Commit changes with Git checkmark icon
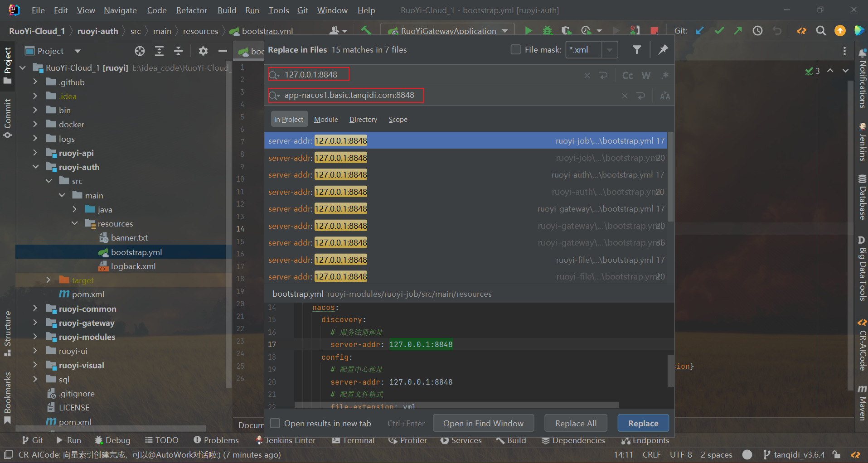 719,31
